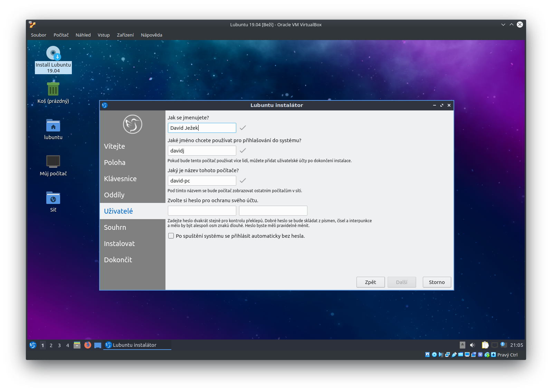This screenshot has height=392, width=552.
Task: Click the computer name field containing david-pc
Action: pyautogui.click(x=202, y=180)
